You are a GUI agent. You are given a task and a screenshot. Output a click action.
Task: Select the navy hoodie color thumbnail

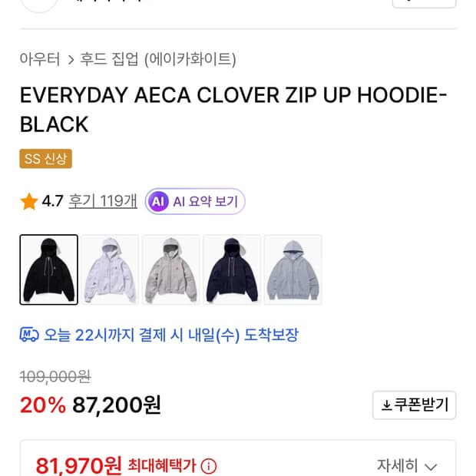point(232,269)
